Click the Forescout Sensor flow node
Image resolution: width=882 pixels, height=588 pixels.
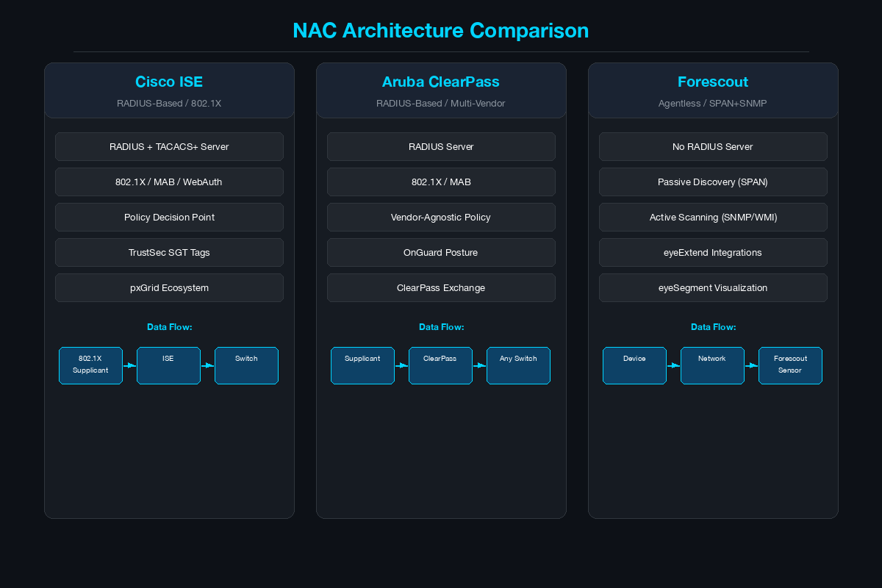(x=790, y=365)
